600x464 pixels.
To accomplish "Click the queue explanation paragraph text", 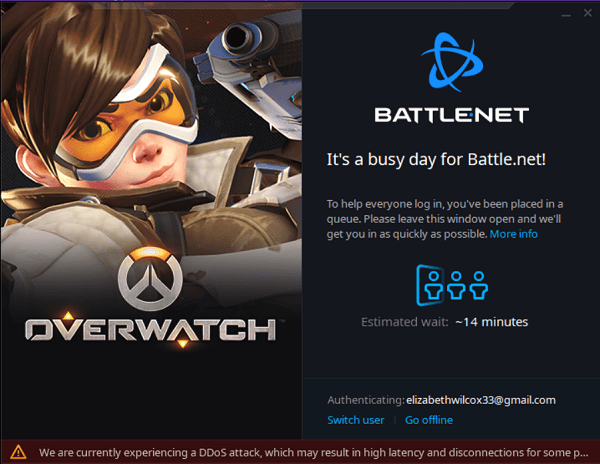I will pos(445,219).
